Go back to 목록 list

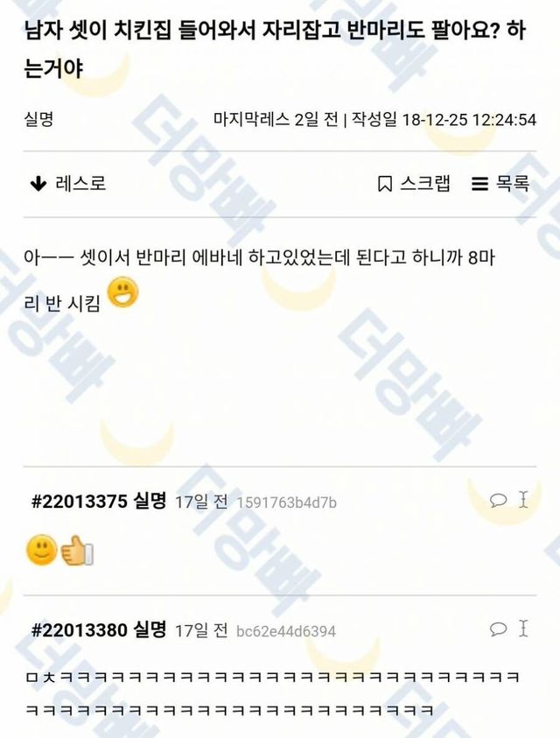click(500, 184)
